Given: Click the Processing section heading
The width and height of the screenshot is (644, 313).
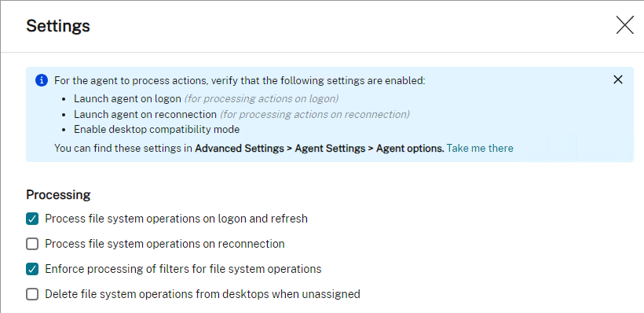Looking at the screenshot, I should [x=58, y=195].
